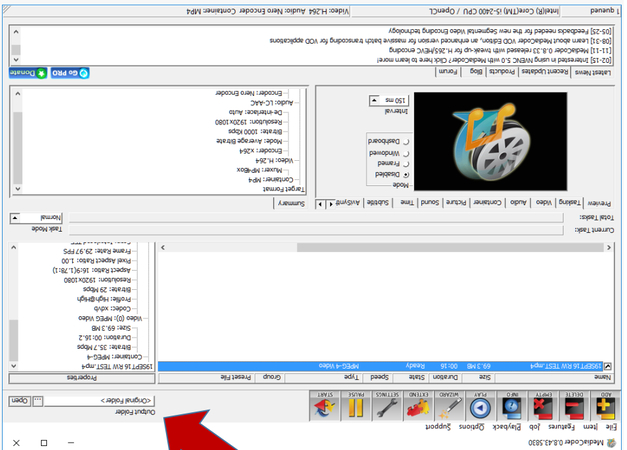Open the Task Mode Normal dropdown
Viewport: 627px width, 450px height.
(15, 218)
